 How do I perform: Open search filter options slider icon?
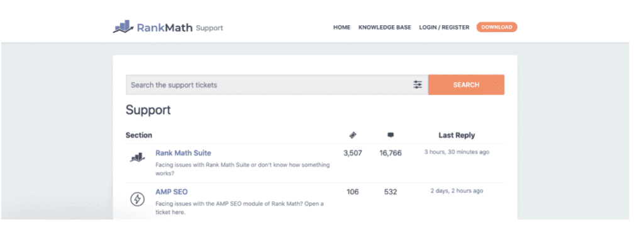(418, 85)
